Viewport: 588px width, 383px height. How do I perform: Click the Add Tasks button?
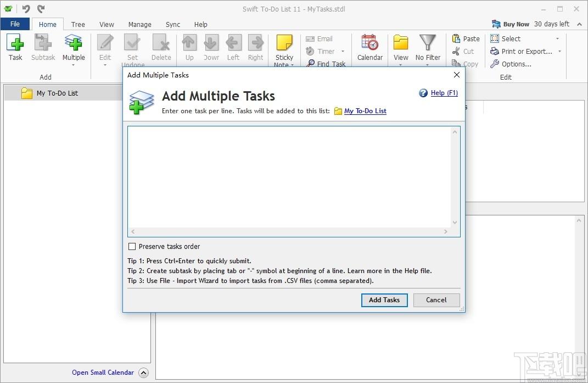tap(384, 300)
